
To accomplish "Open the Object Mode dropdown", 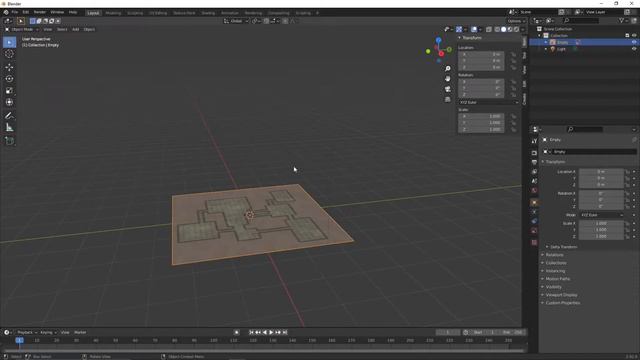I will pos(22,29).
